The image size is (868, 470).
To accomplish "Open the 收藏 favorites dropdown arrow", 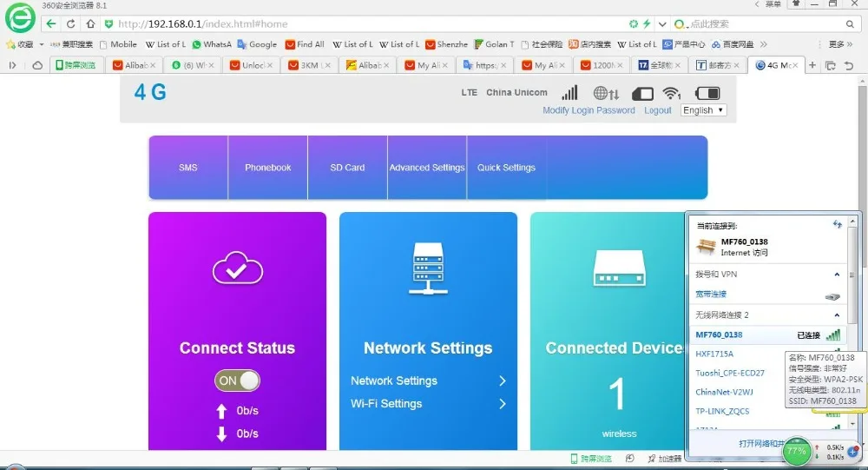I will point(42,44).
